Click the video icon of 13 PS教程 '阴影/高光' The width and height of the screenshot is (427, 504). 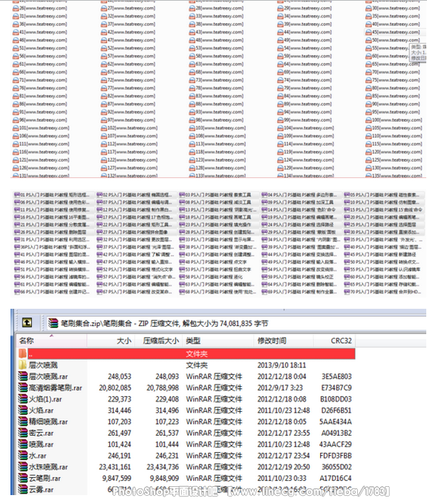point(182,209)
